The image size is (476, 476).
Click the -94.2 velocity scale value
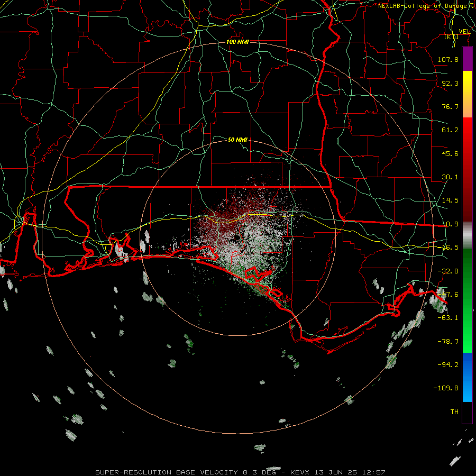448,364
